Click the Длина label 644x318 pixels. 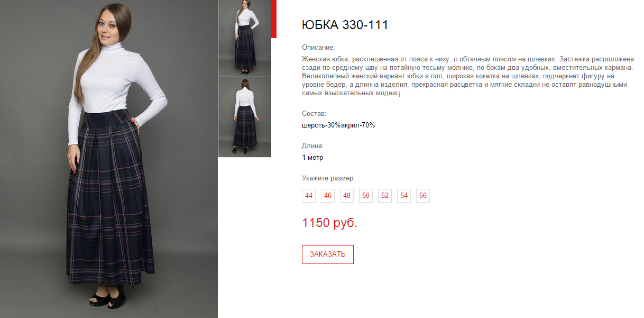click(312, 146)
